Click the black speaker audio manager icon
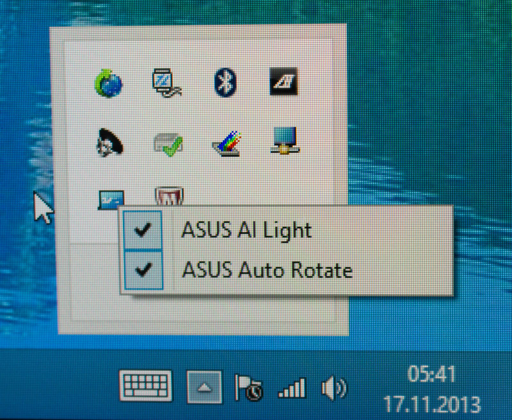 click(110, 143)
